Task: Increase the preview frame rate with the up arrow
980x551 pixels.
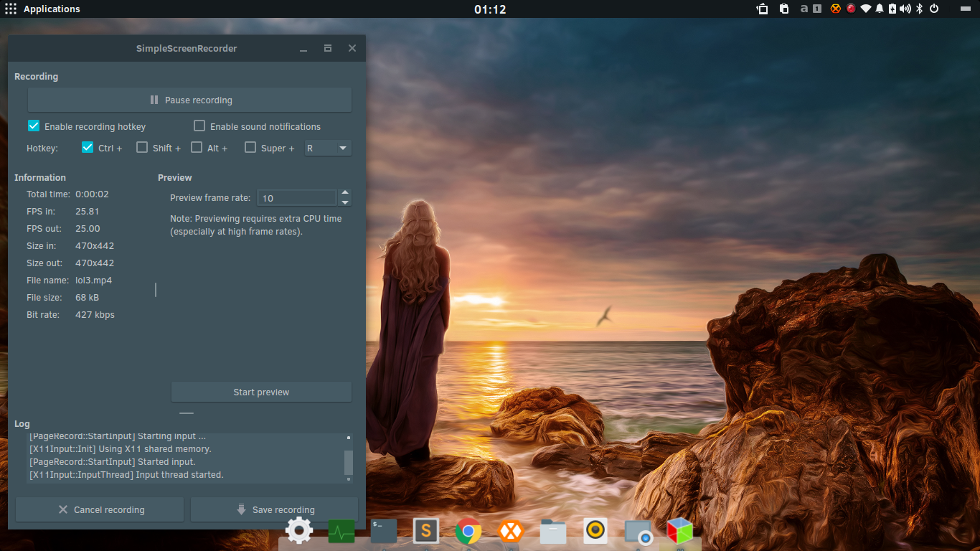Action: [x=345, y=193]
